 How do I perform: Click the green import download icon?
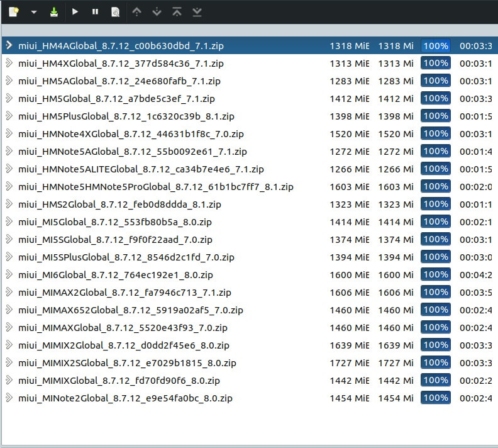coord(54,11)
